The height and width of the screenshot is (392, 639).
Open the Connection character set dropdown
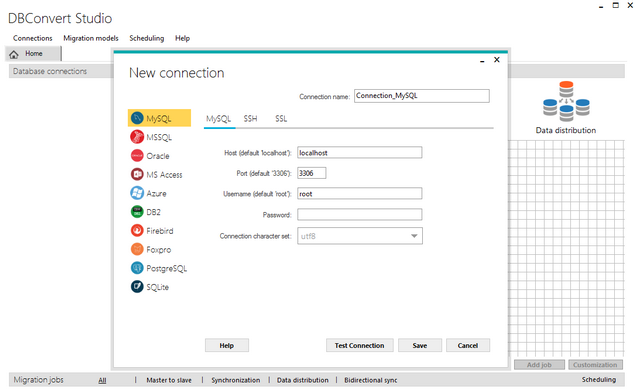[x=360, y=236]
